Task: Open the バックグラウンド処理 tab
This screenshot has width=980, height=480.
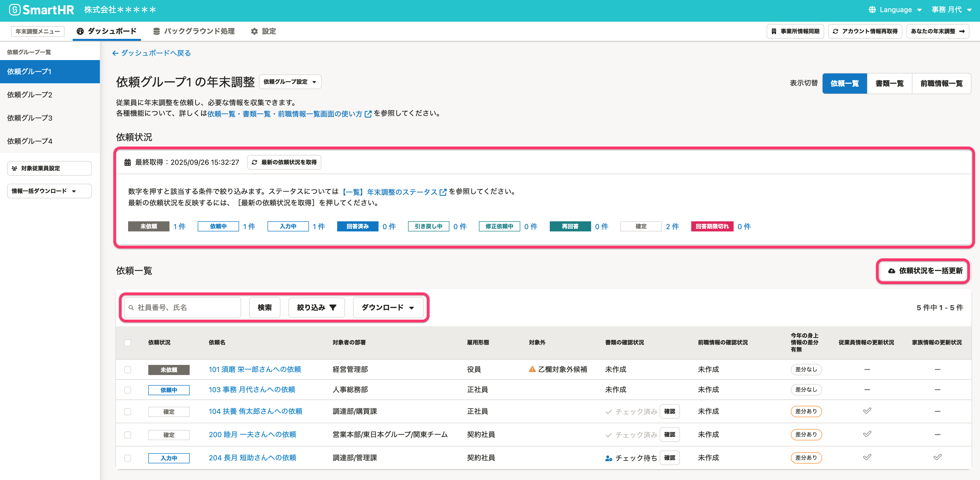Action: (x=194, y=31)
